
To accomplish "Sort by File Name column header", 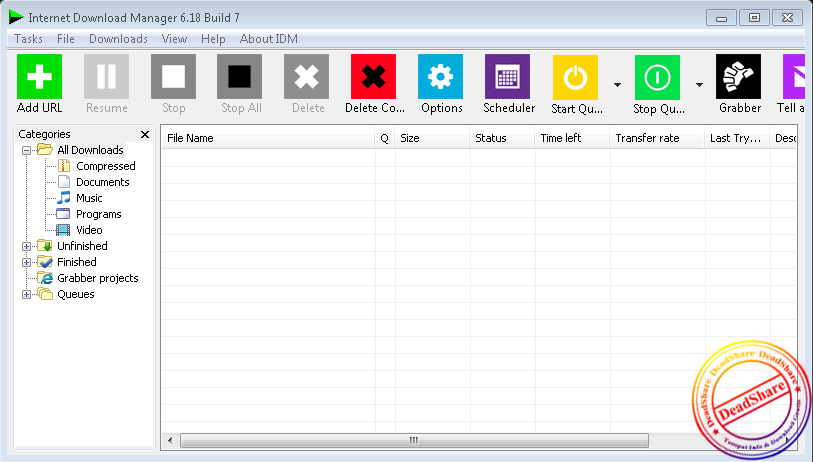I will coord(268,138).
